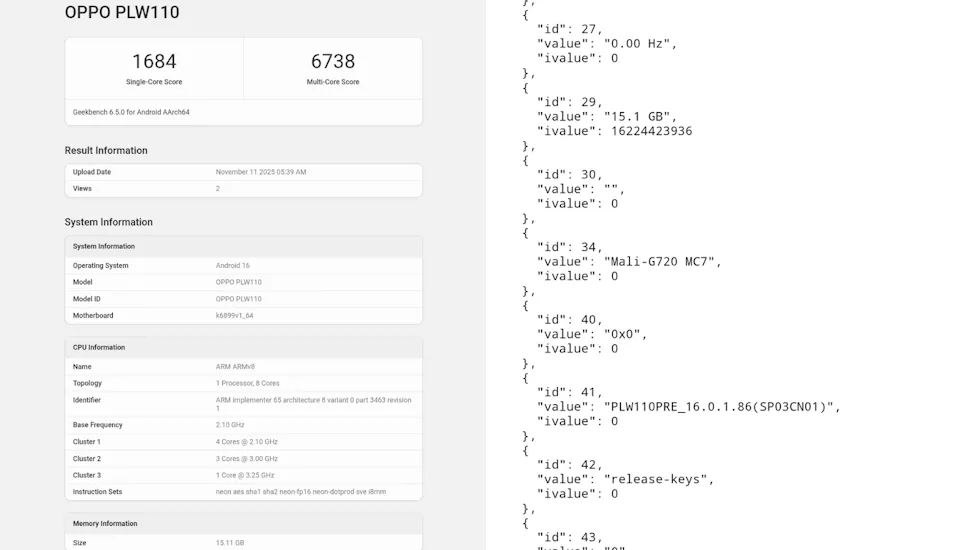
Task: Click the PLW110PRE firmware string in JSON
Action: click(x=721, y=407)
